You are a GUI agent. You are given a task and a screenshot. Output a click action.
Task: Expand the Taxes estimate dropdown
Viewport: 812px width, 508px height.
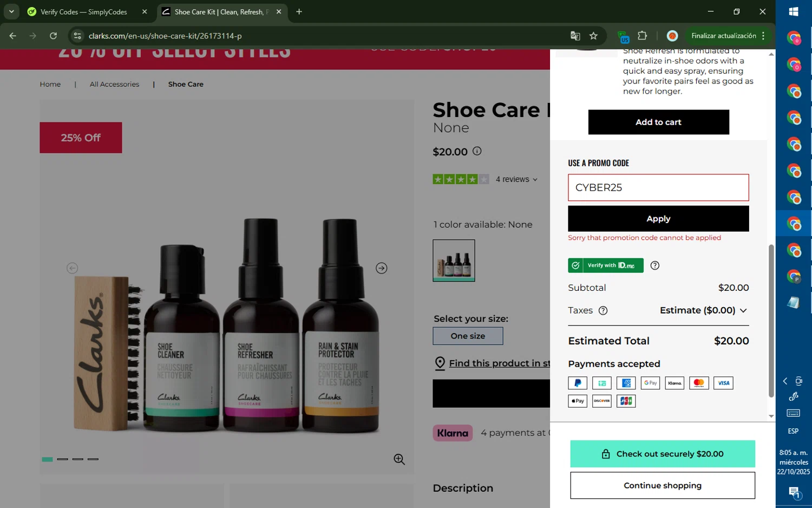pos(704,310)
